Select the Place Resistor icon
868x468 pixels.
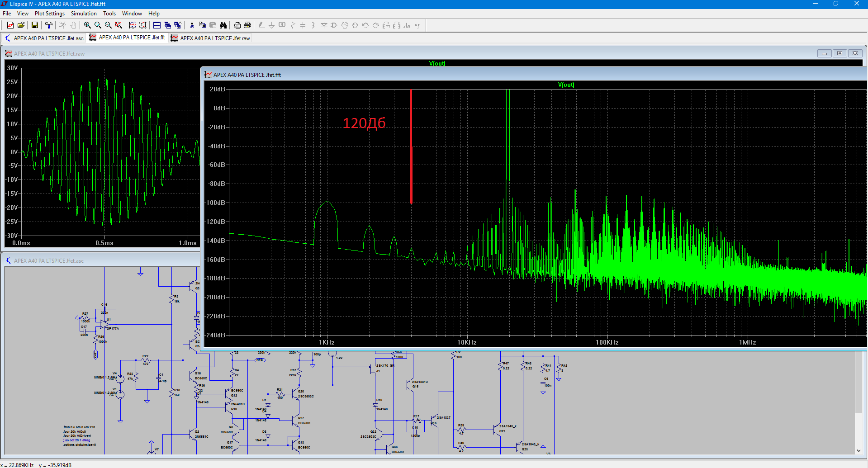[x=293, y=25]
